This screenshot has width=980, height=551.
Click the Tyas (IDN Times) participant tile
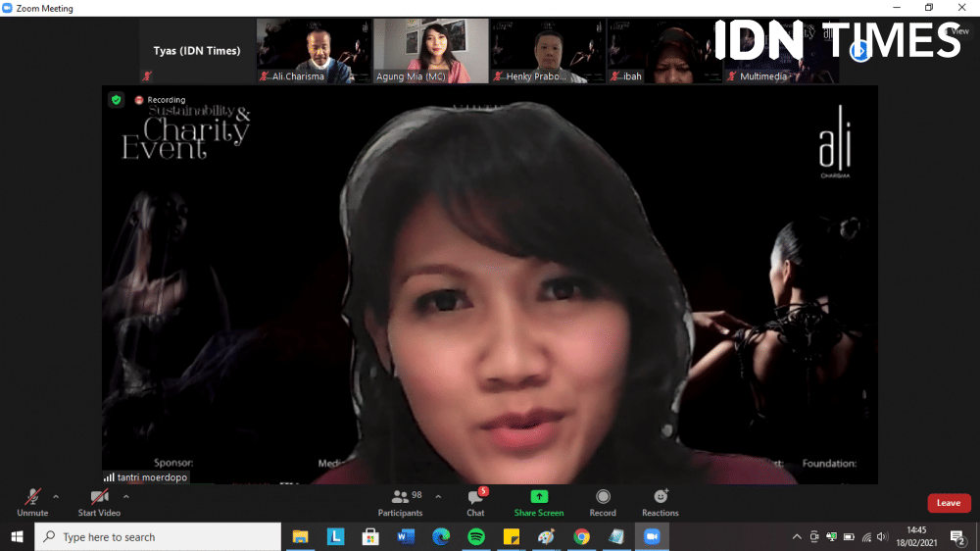click(196, 51)
